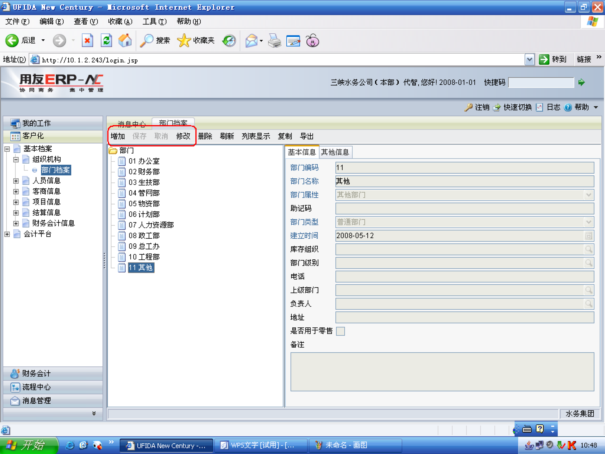
Task: Click the 增加 button
Action: 118,136
